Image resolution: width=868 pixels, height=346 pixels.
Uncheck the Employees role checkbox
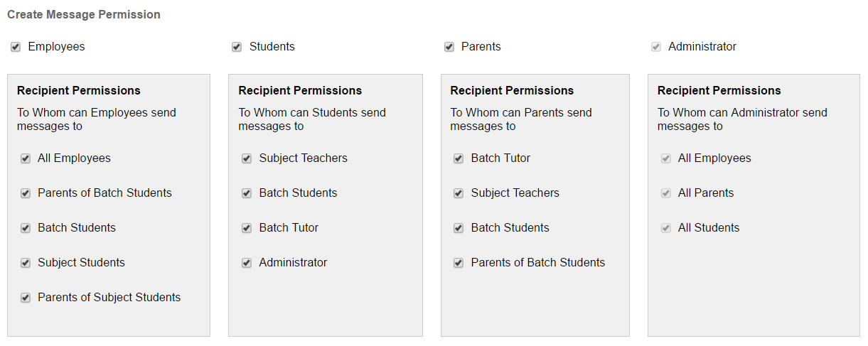pyautogui.click(x=16, y=47)
